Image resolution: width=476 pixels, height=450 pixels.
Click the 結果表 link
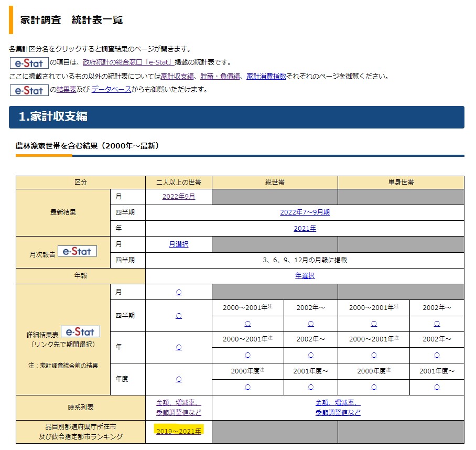coord(67,90)
